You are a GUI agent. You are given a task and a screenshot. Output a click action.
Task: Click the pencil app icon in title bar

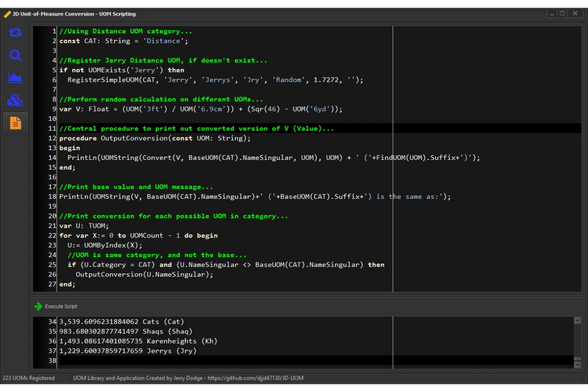click(7, 14)
